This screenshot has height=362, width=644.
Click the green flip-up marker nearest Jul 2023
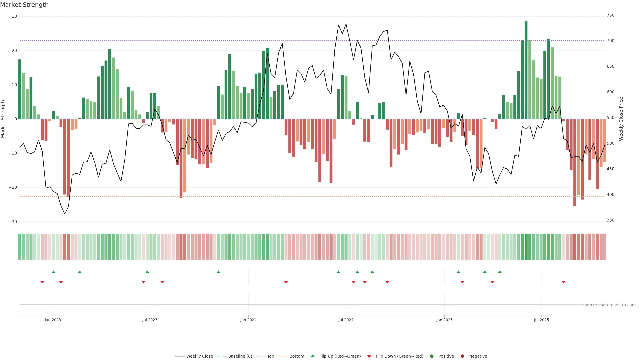(147, 272)
